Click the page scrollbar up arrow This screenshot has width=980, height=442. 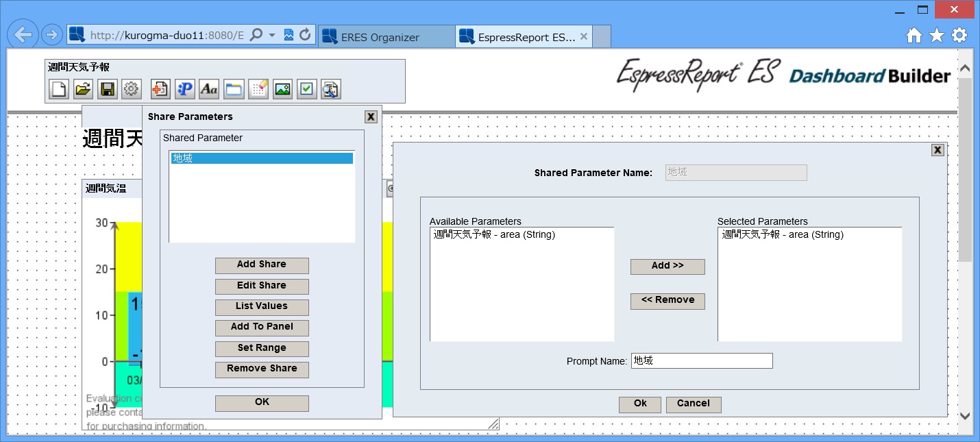tap(965, 69)
